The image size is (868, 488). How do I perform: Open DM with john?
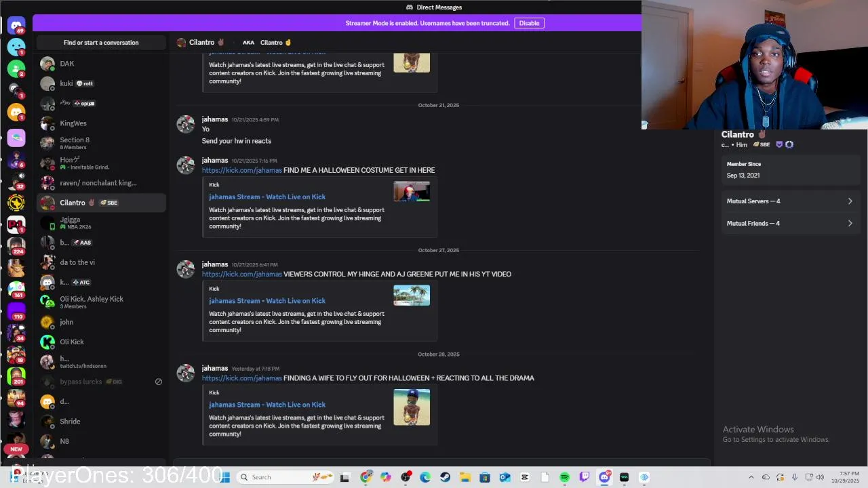(x=101, y=322)
